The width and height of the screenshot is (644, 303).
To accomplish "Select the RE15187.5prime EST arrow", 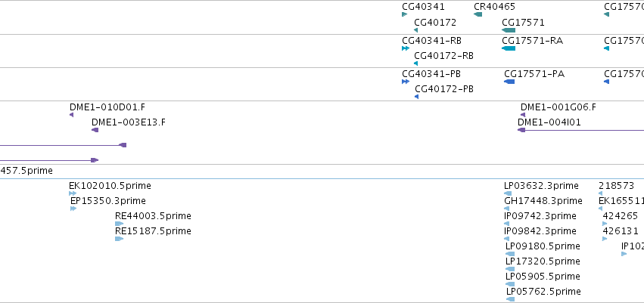I will tap(119, 239).
